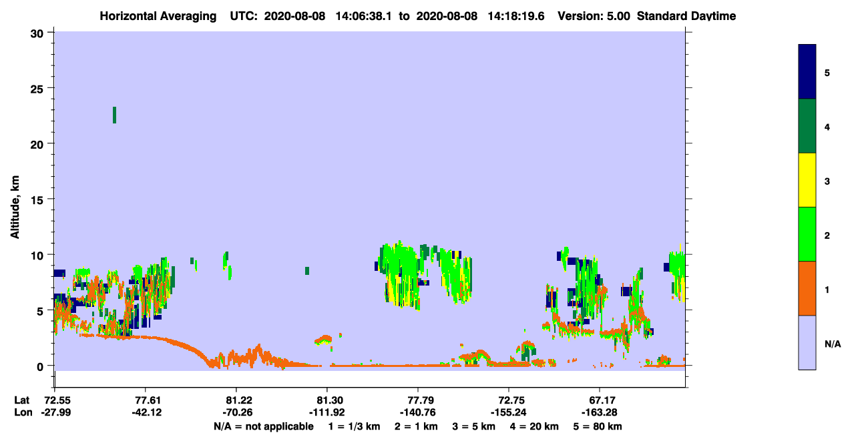868x445 pixels.
Task: Click latitude value 72.75
Action: click(x=509, y=400)
